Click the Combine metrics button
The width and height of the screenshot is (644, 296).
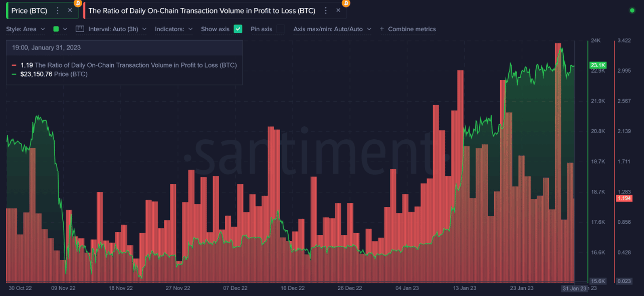[x=411, y=29]
